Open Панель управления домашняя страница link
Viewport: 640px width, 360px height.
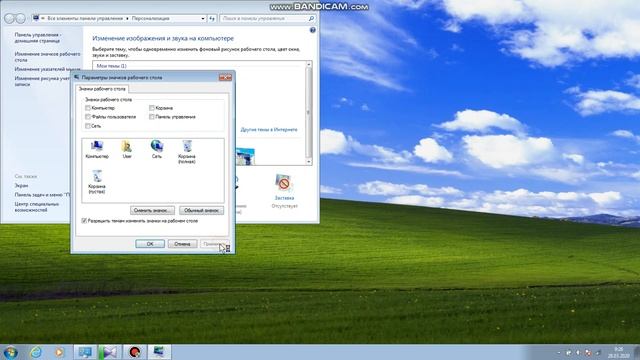[38, 38]
